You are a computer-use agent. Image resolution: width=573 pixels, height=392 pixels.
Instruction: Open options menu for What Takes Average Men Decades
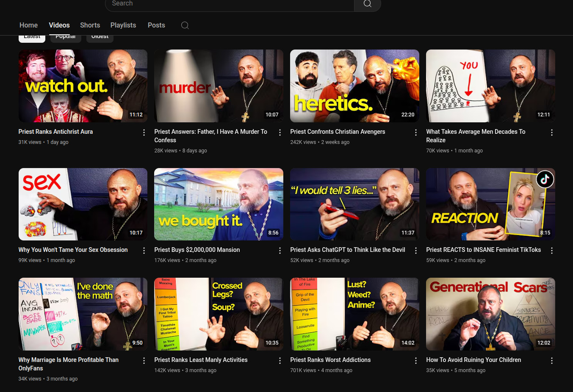pos(552,133)
